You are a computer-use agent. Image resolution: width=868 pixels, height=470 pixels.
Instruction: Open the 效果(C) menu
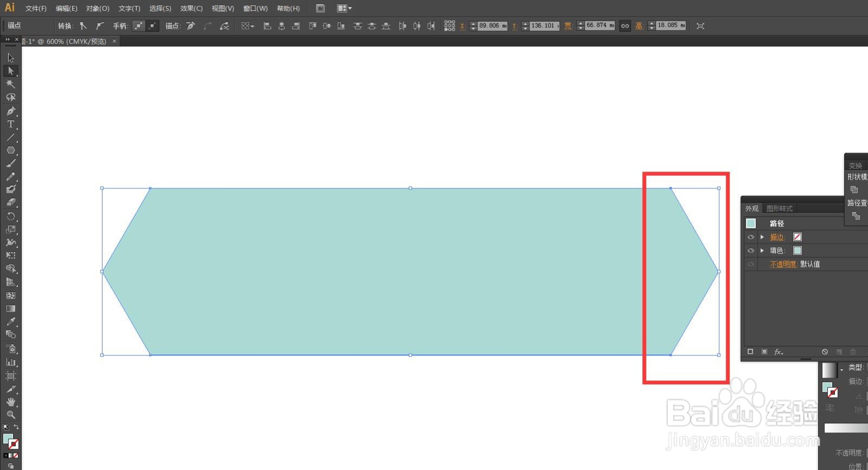[192, 9]
